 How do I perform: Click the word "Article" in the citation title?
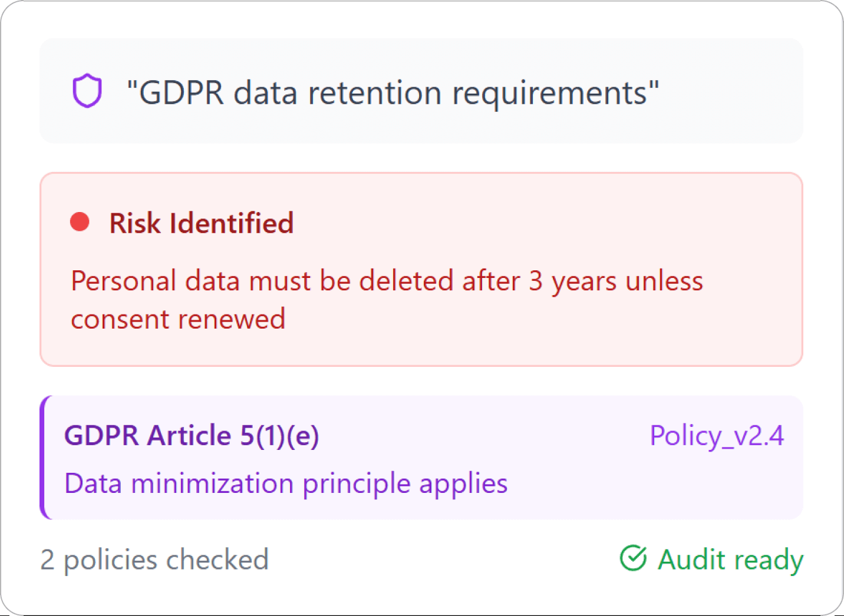(x=189, y=436)
